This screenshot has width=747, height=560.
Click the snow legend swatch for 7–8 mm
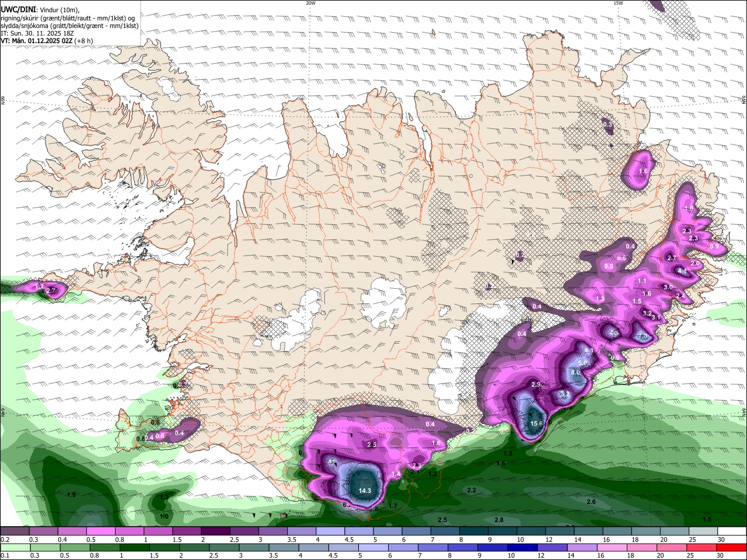[445, 531]
